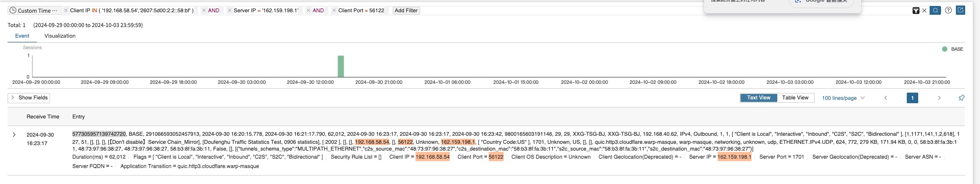Viewport: 980px width, 184px height.
Task: Click the green session bar in chart
Action: click(341, 66)
